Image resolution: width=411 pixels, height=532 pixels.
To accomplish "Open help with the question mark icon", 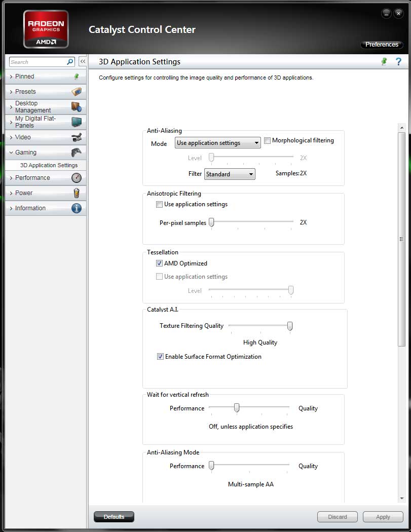I will tap(399, 61).
